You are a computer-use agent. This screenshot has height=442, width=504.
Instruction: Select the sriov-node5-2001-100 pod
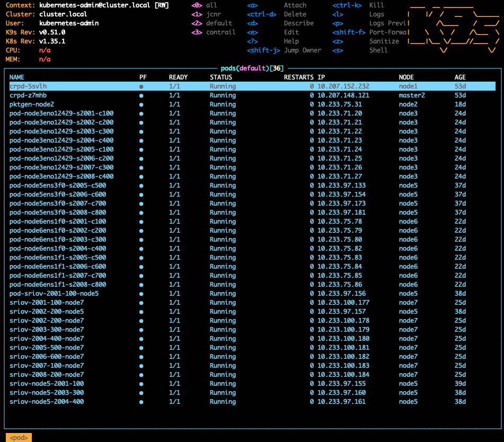47,384
